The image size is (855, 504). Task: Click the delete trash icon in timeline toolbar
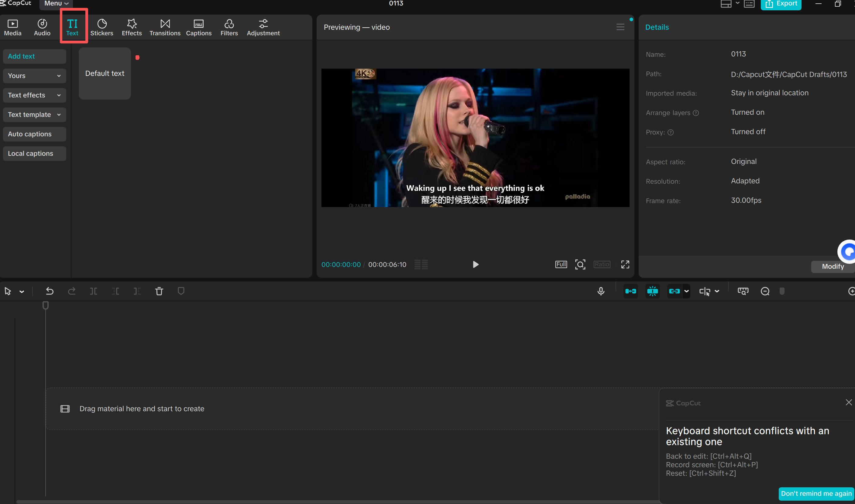tap(159, 291)
